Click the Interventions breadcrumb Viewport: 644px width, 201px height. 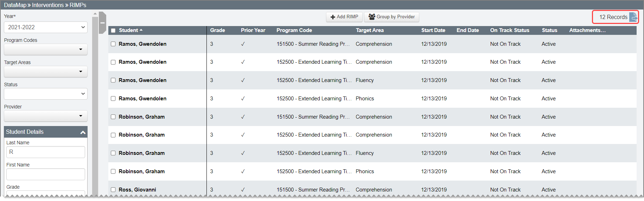48,5
